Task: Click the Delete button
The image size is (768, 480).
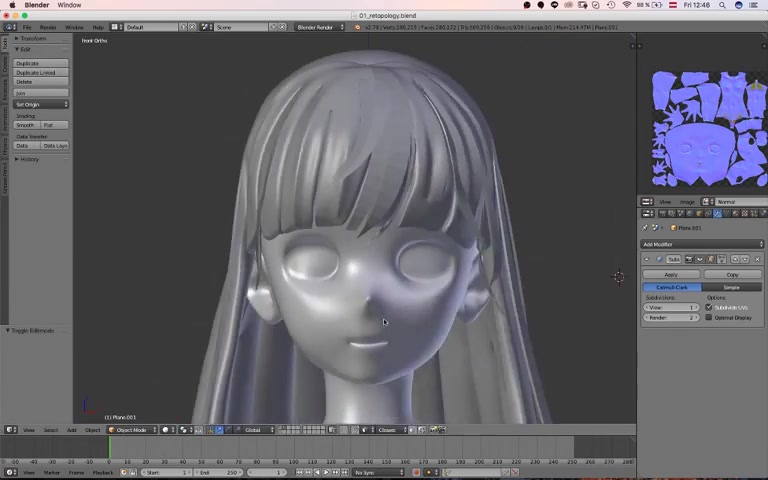Action: [41, 82]
